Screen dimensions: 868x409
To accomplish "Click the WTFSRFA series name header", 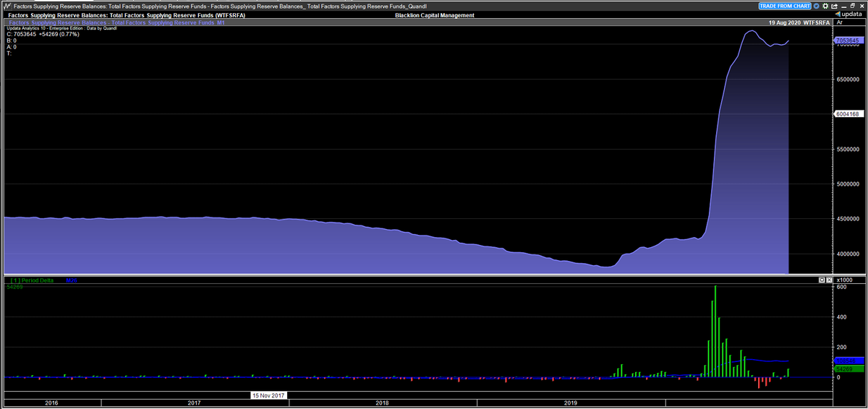I will coord(127,15).
